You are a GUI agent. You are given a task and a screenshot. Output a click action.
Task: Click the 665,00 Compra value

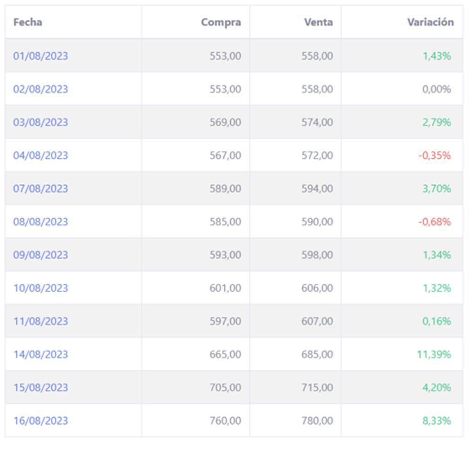click(225, 354)
